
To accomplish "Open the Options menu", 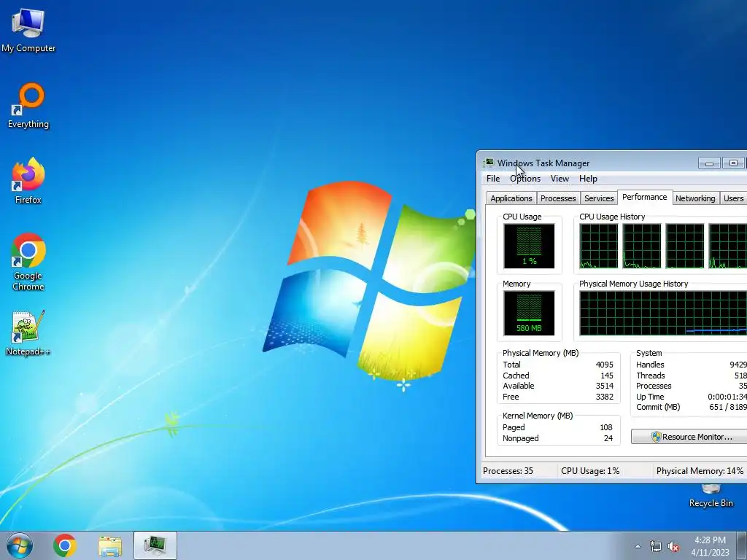I will coord(525,179).
